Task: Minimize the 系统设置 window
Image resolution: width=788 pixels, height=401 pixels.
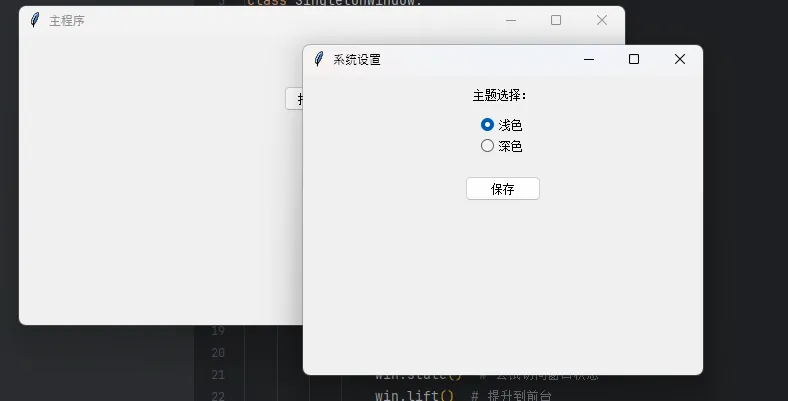Action: 589,59
